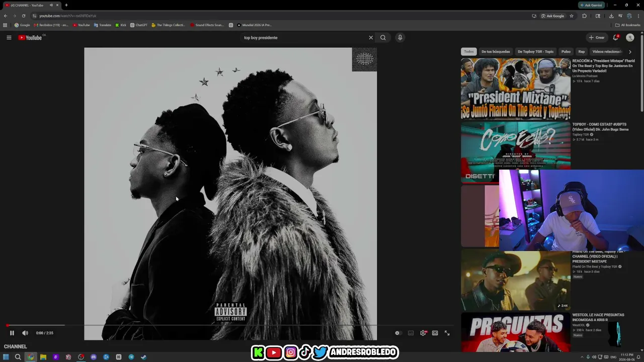Pause the video

(12, 333)
